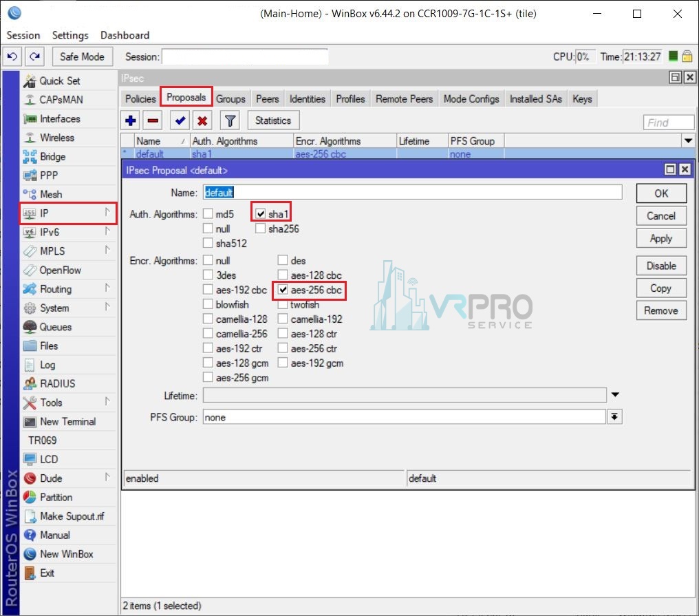Viewport: 699px width, 616px height.
Task: Click OK in the proposal dialog
Action: [661, 193]
